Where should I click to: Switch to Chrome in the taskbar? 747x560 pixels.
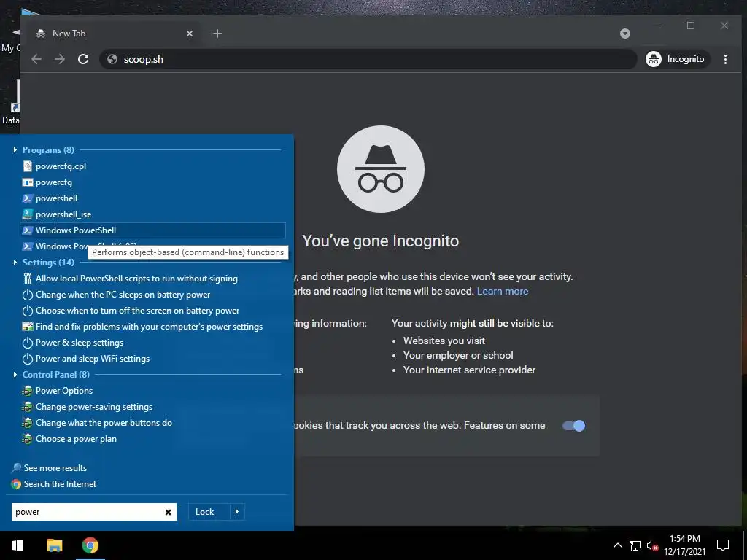[90, 545]
